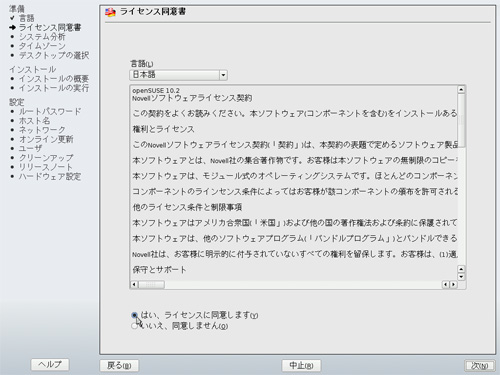Click ホスト名 step in sidebar
500x375 pixels.
point(34,121)
